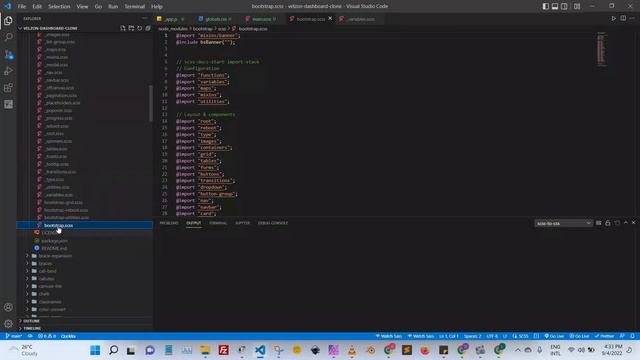Clear the Output panel contents

tap(599, 223)
